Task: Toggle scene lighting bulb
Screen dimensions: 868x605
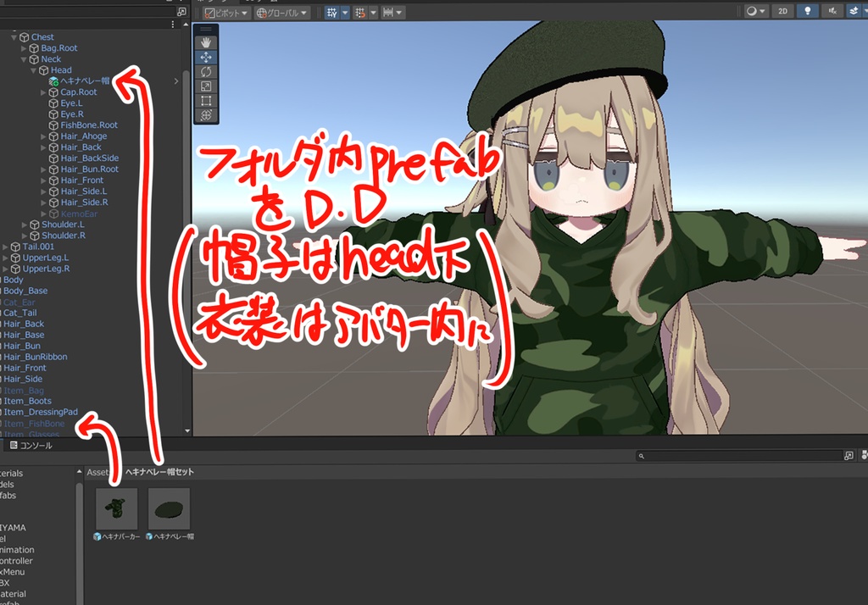Action: (808, 11)
